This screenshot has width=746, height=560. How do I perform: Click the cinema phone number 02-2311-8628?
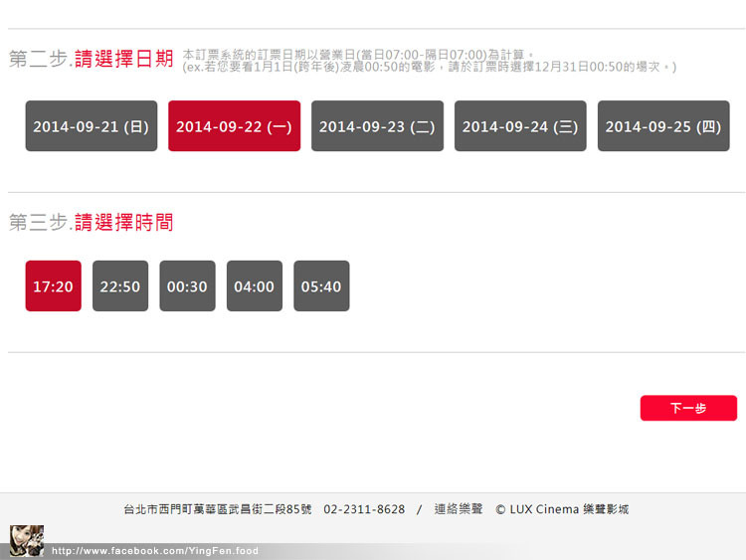(x=364, y=509)
